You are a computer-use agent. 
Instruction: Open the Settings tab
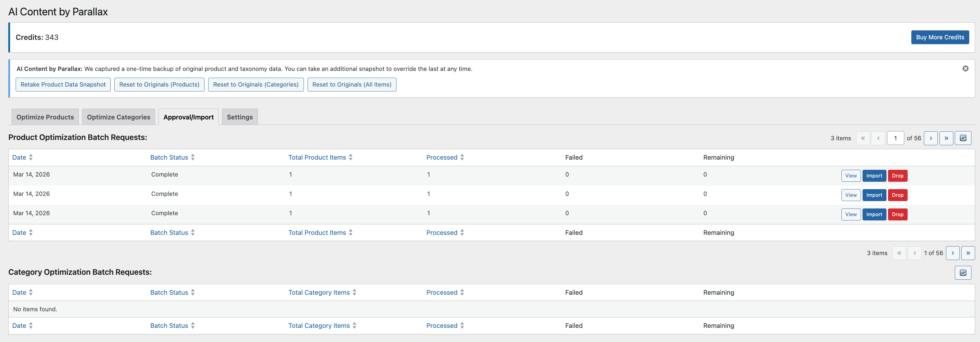pyautogui.click(x=240, y=117)
